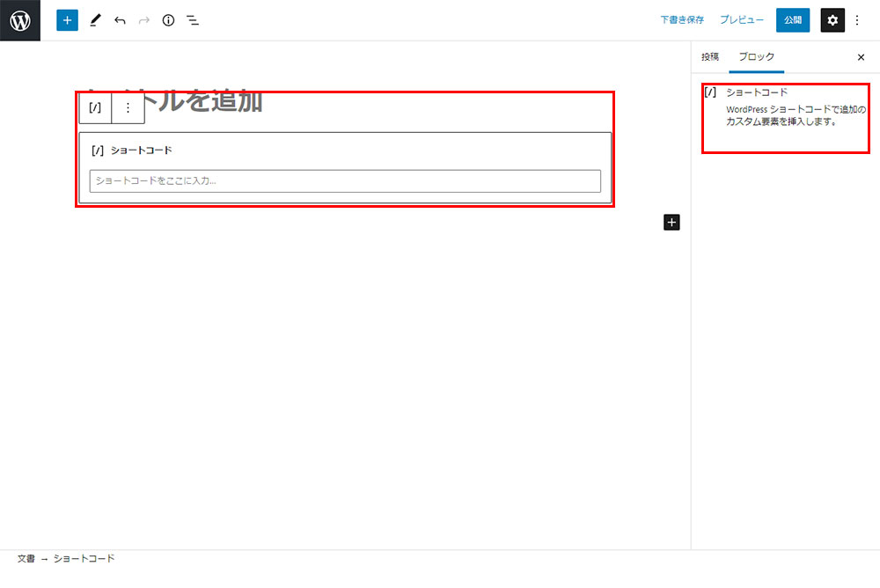Select the ブロック tab
Image resolution: width=880 pixels, height=588 pixels.
tap(757, 56)
